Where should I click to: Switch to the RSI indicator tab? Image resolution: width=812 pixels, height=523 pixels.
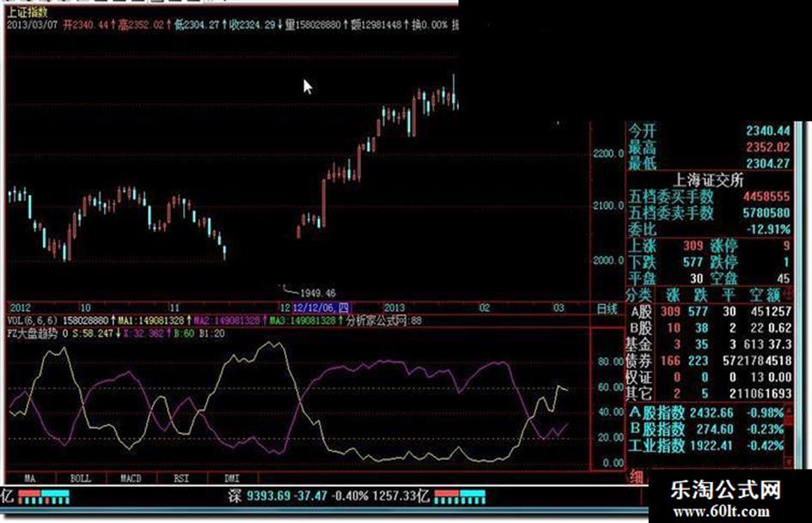(181, 478)
